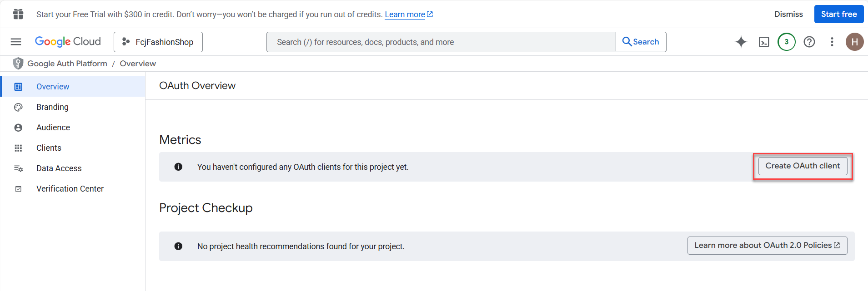
Task: Click the Search button with magnifier
Action: click(x=641, y=42)
